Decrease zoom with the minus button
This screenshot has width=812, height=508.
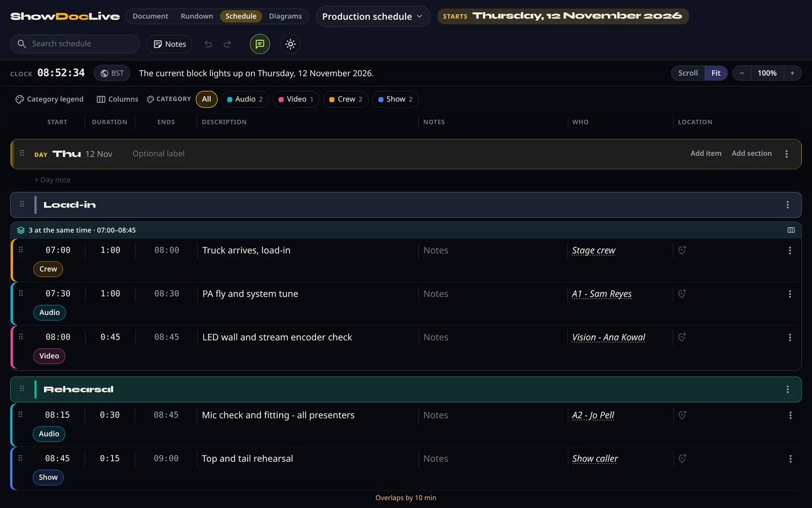point(742,73)
